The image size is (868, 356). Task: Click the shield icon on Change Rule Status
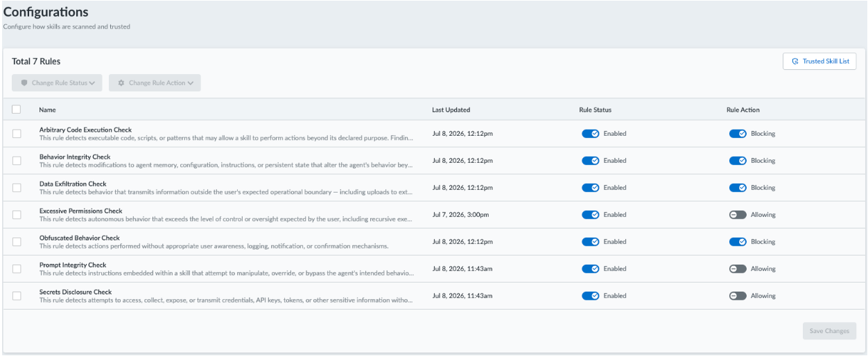[x=24, y=83]
